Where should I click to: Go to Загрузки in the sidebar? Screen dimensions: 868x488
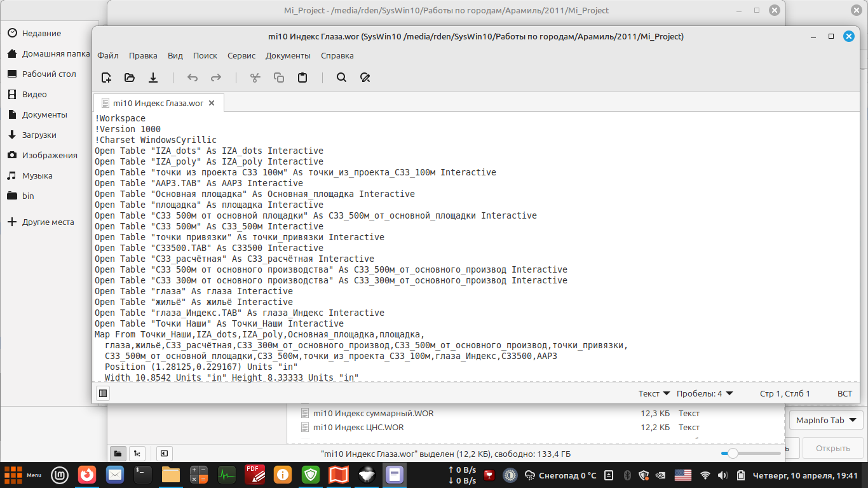coord(39,135)
